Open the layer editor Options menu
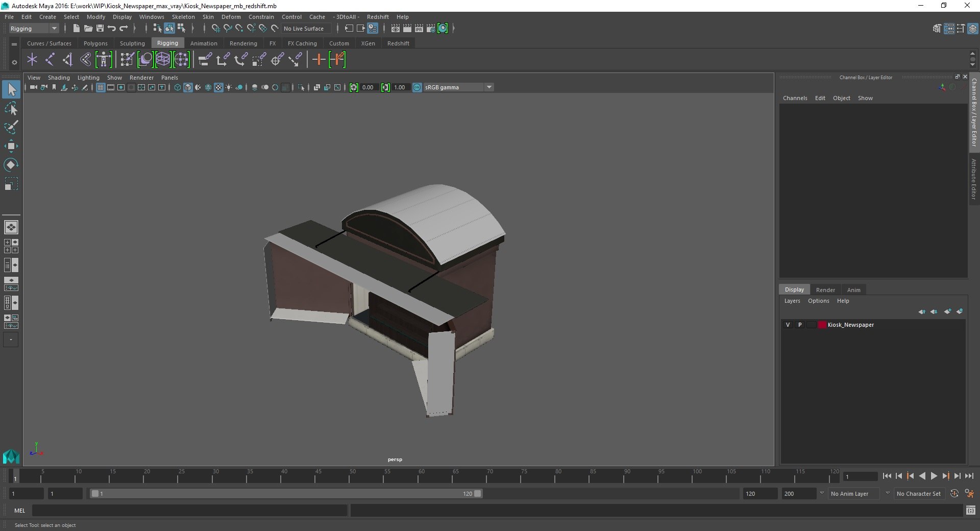Screen dimensions: 980x531 coord(818,301)
